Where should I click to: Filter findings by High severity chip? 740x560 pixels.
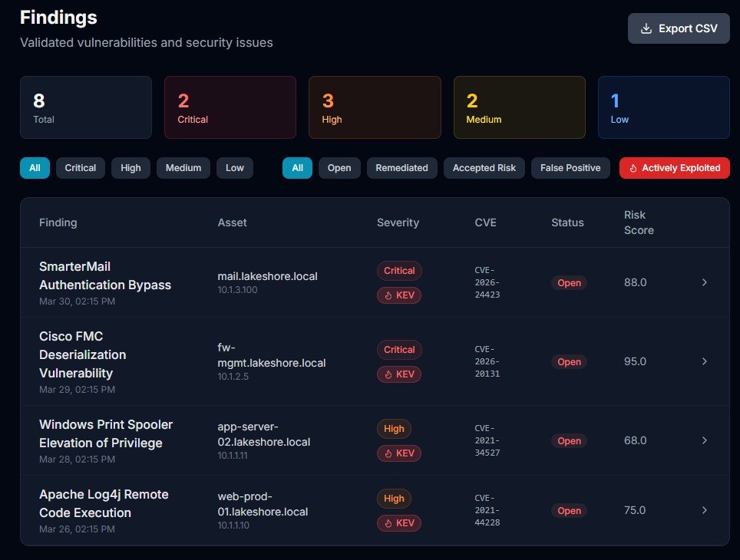[130, 168]
